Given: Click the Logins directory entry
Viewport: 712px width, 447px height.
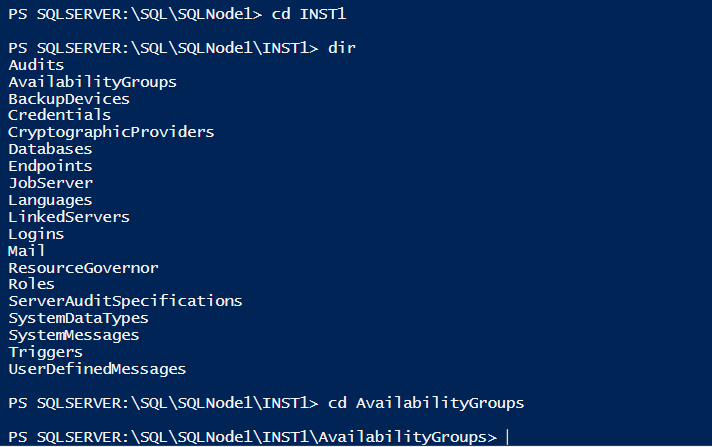Looking at the screenshot, I should point(36,234).
